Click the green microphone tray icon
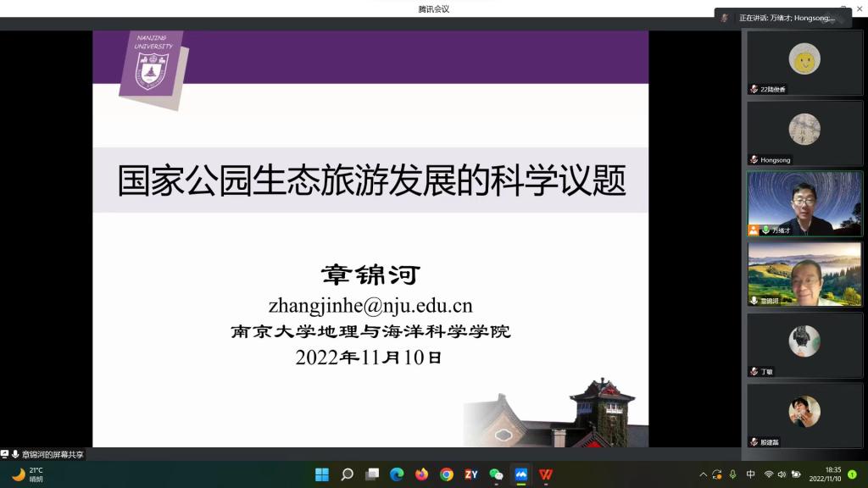The height and width of the screenshot is (488, 868). tap(732, 474)
